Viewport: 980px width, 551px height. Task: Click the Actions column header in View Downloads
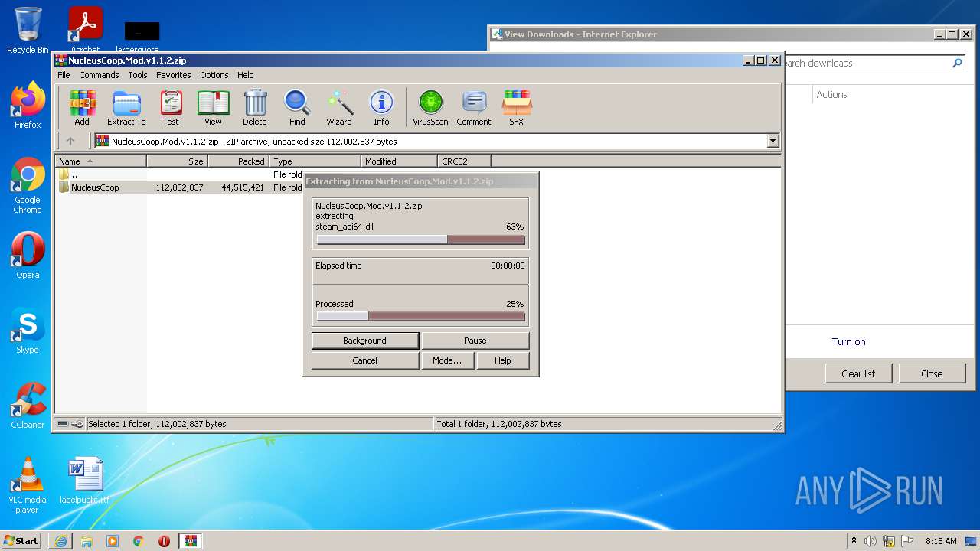click(x=831, y=94)
